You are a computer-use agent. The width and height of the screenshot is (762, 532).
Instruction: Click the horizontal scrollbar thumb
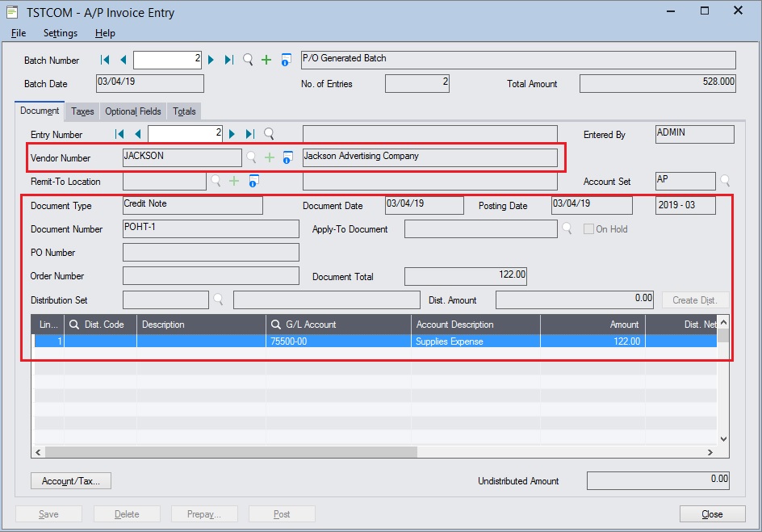[232, 452]
